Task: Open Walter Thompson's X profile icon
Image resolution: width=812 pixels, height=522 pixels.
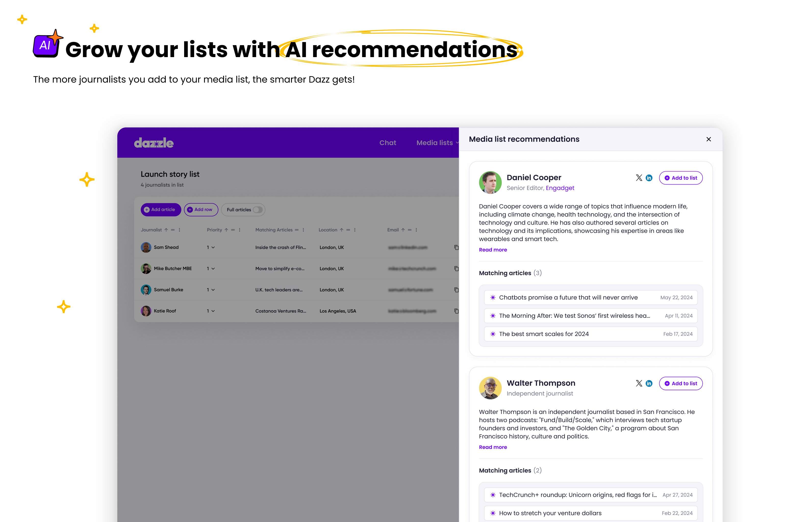Action: [639, 383]
